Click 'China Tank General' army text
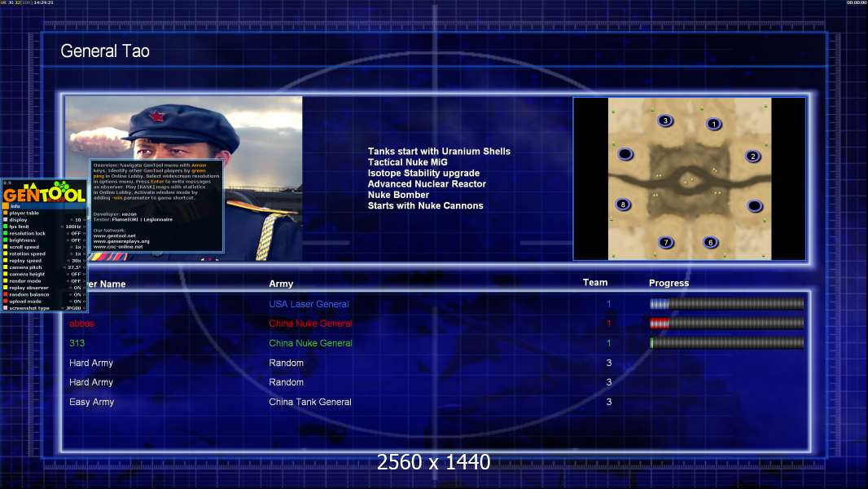This screenshot has height=489, width=868. [310, 402]
